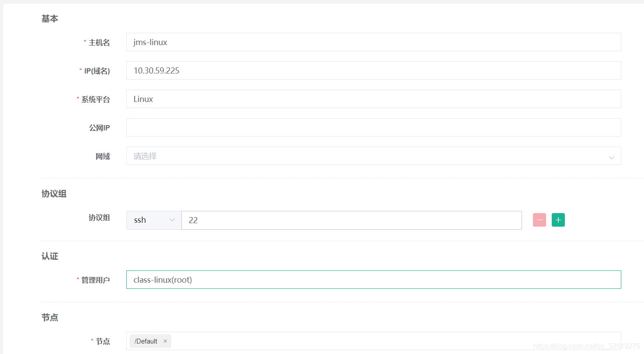Click the 基本 section heading
Viewport: 644px width, 354px height.
[50, 19]
